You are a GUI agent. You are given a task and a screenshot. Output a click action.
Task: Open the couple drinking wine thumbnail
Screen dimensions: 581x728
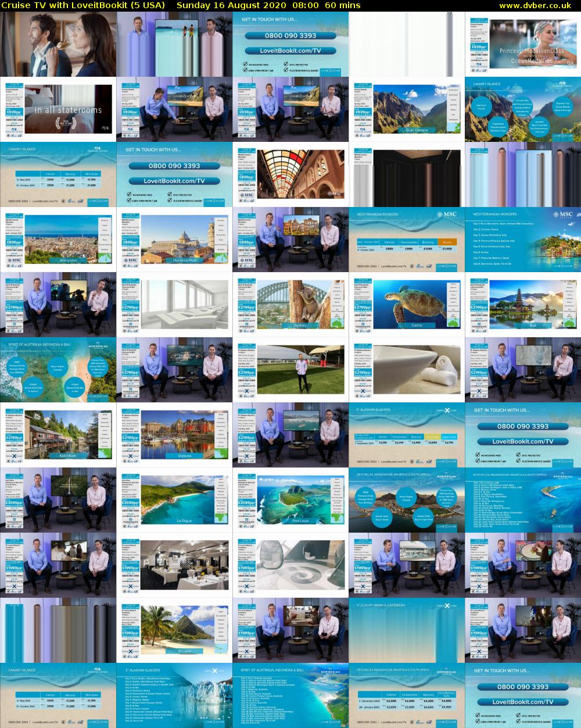(x=58, y=44)
